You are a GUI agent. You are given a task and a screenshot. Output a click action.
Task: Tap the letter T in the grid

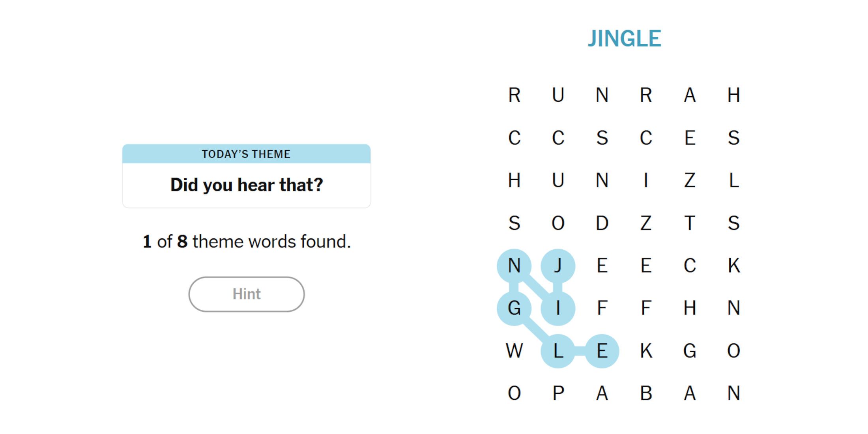point(690,223)
